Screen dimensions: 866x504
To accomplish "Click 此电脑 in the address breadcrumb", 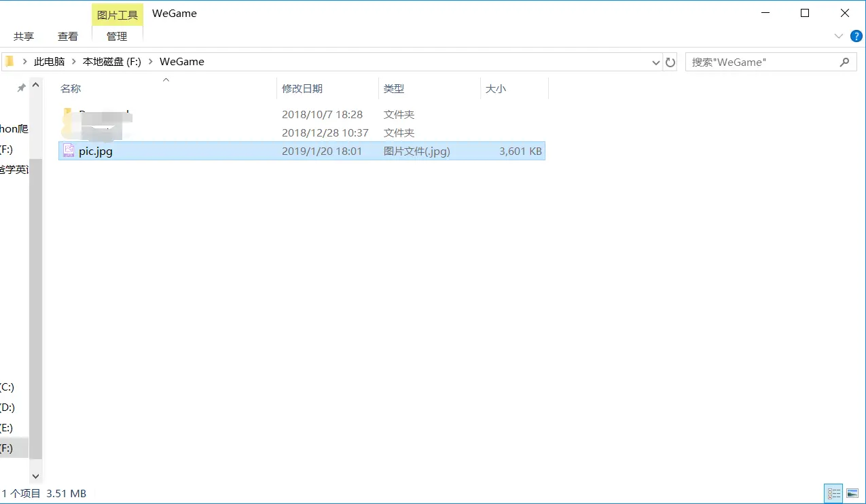I will [49, 62].
